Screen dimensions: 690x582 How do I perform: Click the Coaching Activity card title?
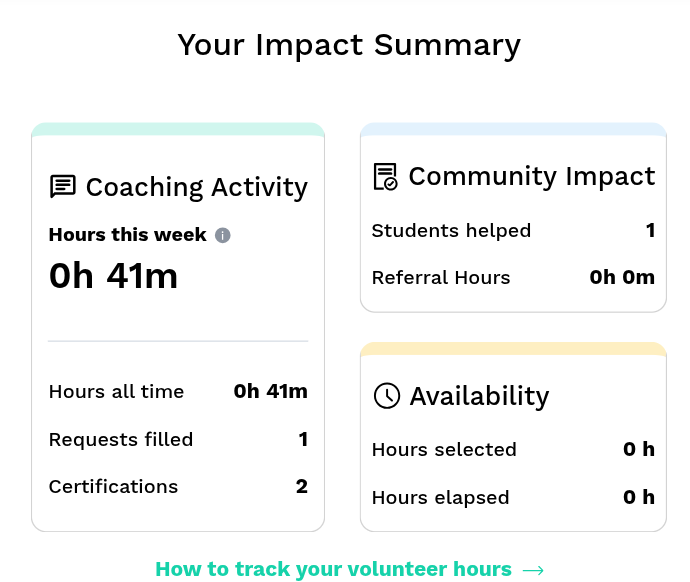tap(196, 187)
